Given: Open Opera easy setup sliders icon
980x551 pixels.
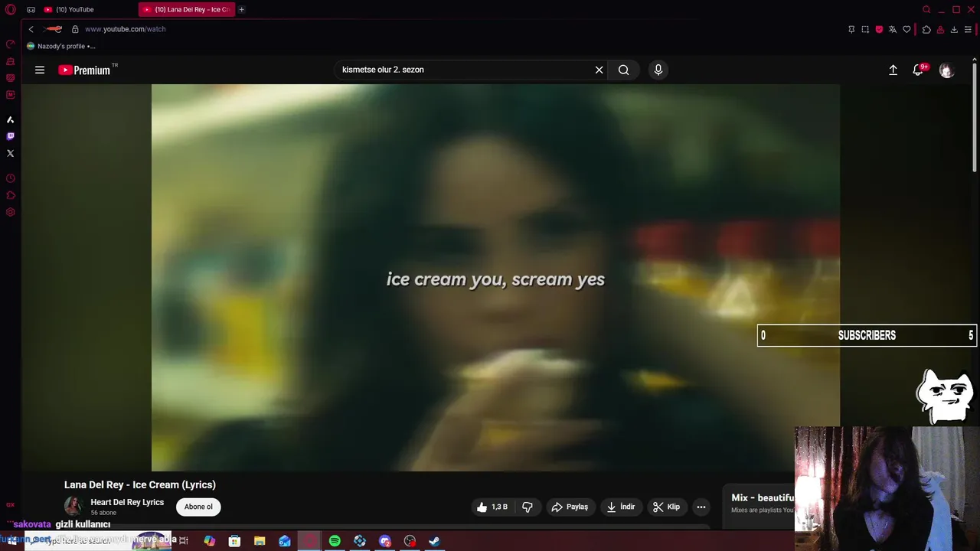Looking at the screenshot, I should click(x=969, y=29).
